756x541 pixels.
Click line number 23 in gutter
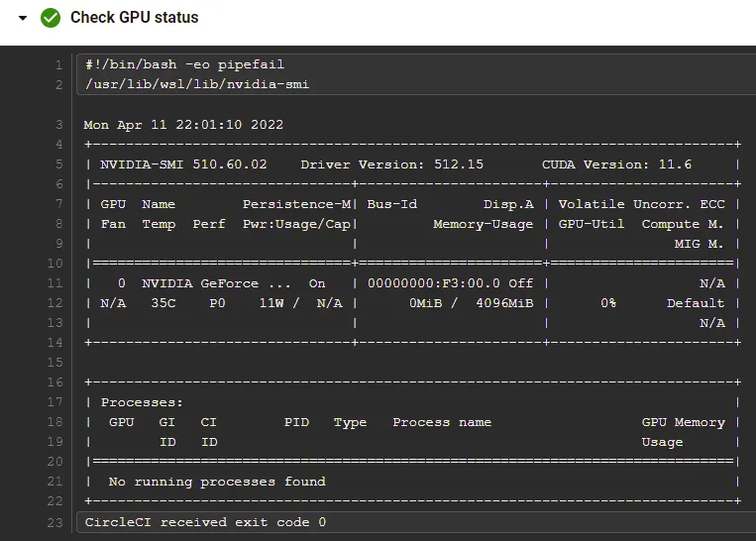coord(54,523)
